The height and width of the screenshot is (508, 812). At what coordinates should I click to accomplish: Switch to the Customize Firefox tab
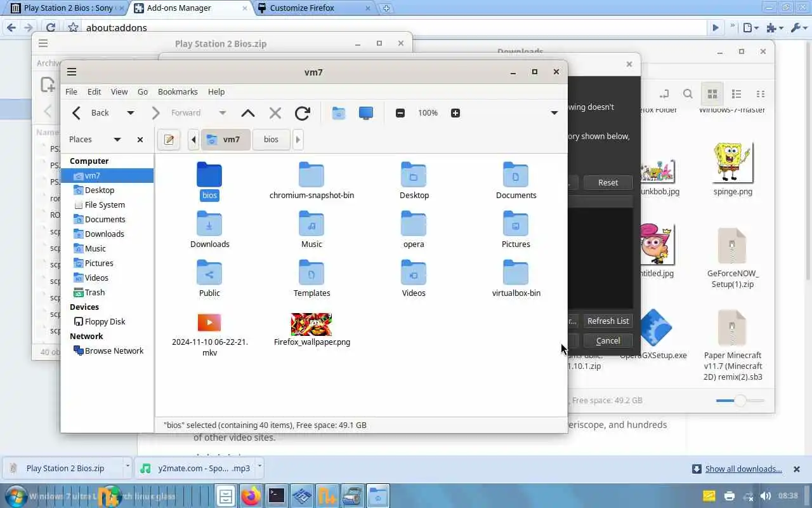pos(314,8)
